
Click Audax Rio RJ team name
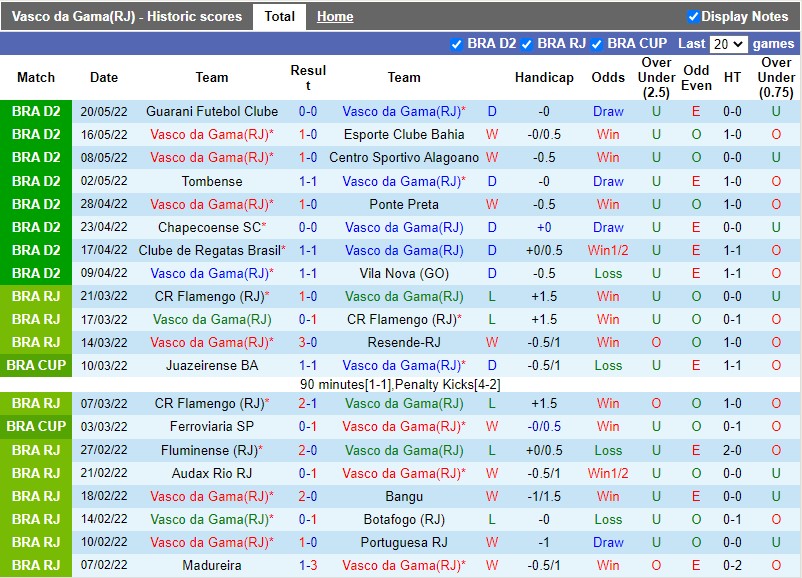[x=212, y=473]
